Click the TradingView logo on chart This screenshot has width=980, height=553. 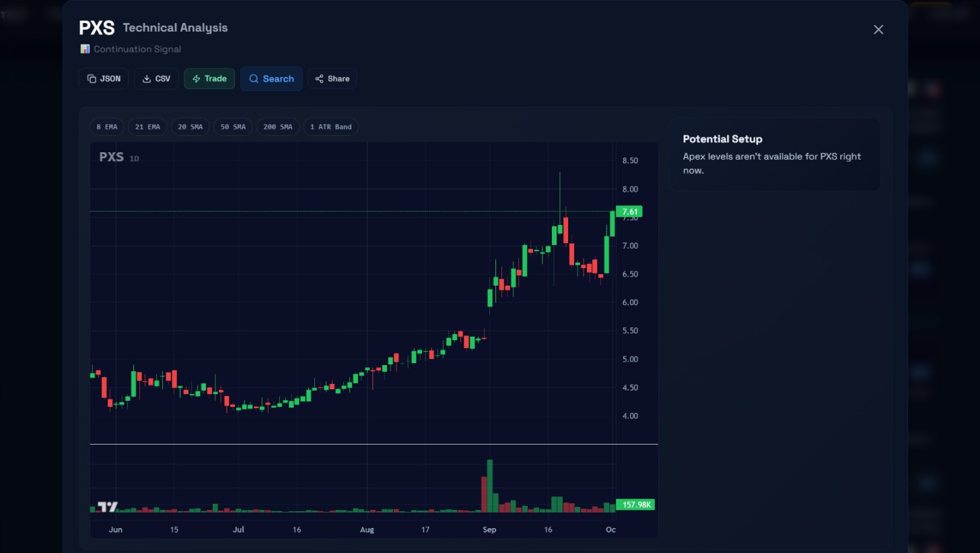[108, 507]
